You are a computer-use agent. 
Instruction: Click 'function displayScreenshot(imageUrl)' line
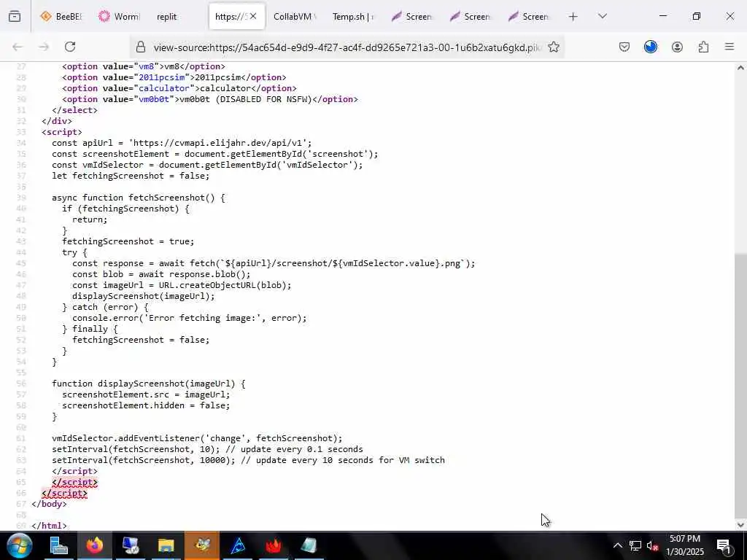149,384
